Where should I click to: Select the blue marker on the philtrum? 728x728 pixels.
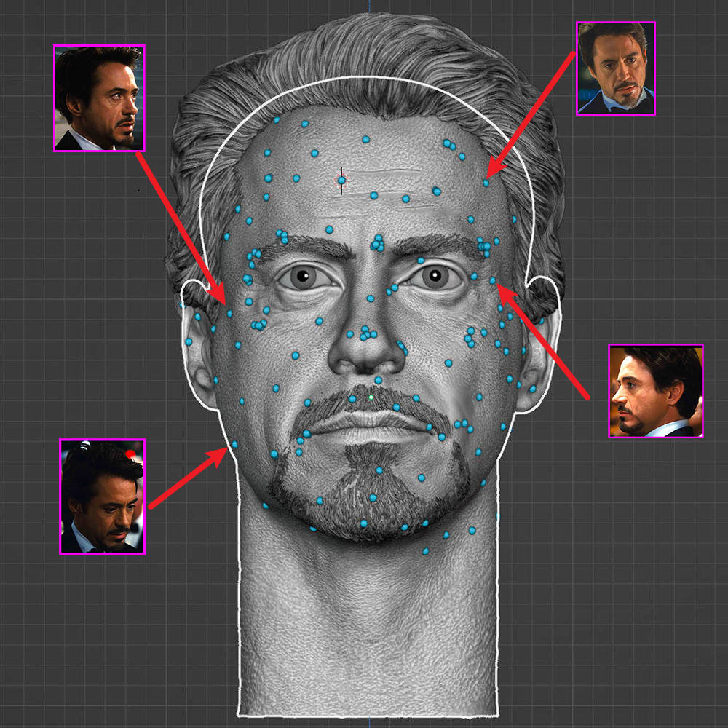[378, 380]
